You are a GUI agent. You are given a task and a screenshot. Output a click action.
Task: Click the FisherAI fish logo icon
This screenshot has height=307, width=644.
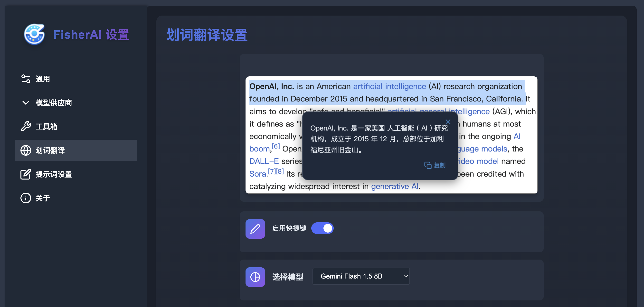(34, 34)
